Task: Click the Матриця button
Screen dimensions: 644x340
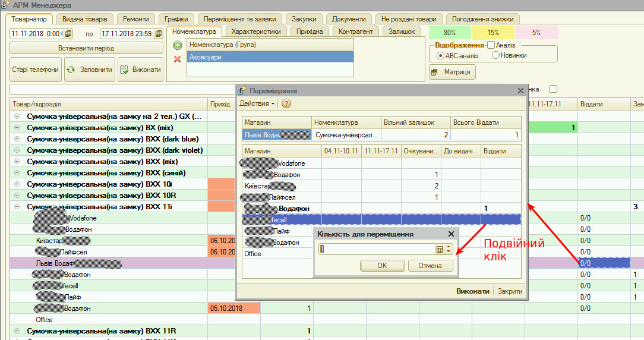Action: coord(452,72)
